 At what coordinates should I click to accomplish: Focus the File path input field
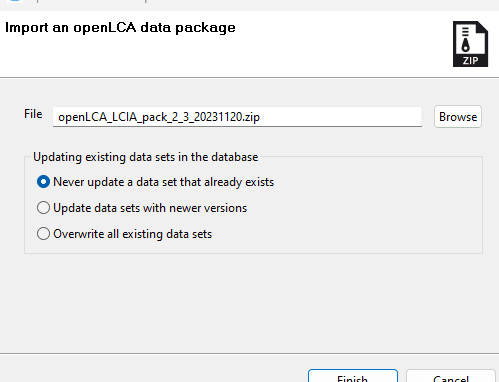[237, 117]
